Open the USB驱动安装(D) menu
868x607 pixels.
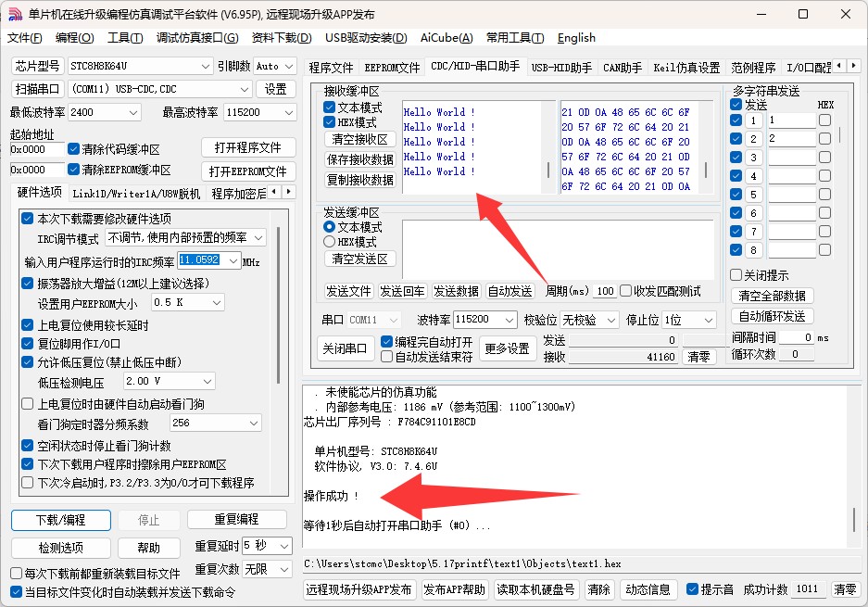click(x=366, y=38)
